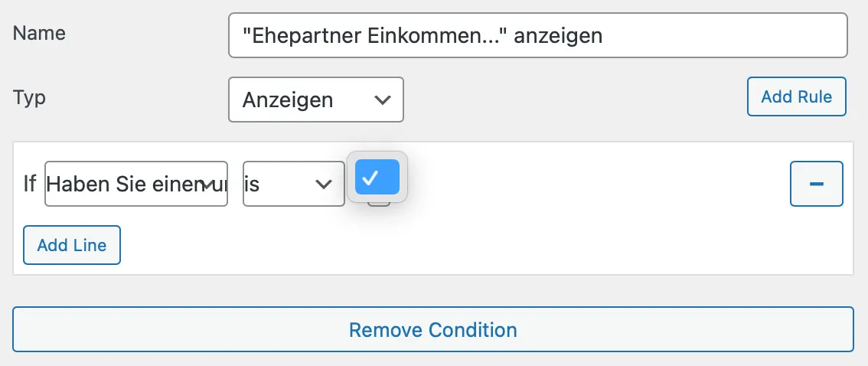This screenshot has height=366, width=868.
Task: Click the minus icon to remove rule line
Action: tap(816, 184)
